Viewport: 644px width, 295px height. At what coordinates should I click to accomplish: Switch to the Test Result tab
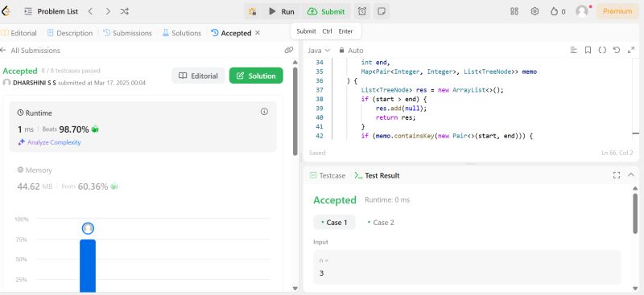coord(377,175)
